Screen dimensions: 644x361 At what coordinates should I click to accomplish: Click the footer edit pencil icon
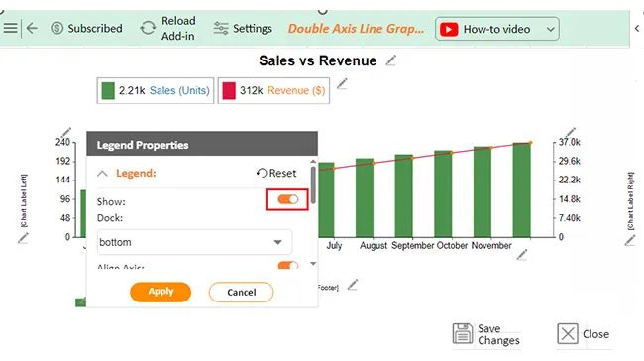click(353, 285)
